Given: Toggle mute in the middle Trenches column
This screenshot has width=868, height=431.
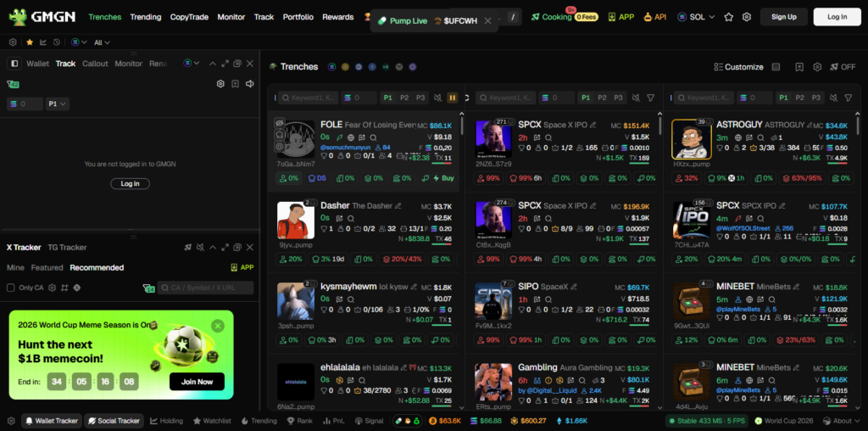Looking at the screenshot, I should (636, 98).
